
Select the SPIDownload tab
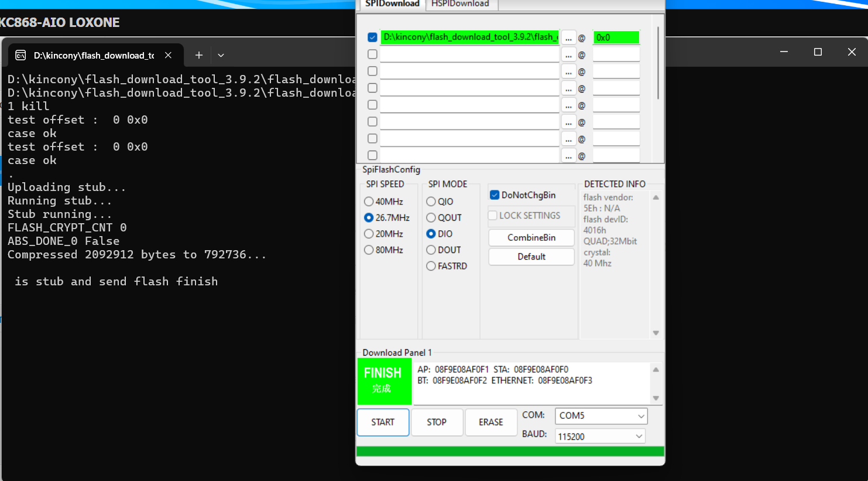point(392,4)
